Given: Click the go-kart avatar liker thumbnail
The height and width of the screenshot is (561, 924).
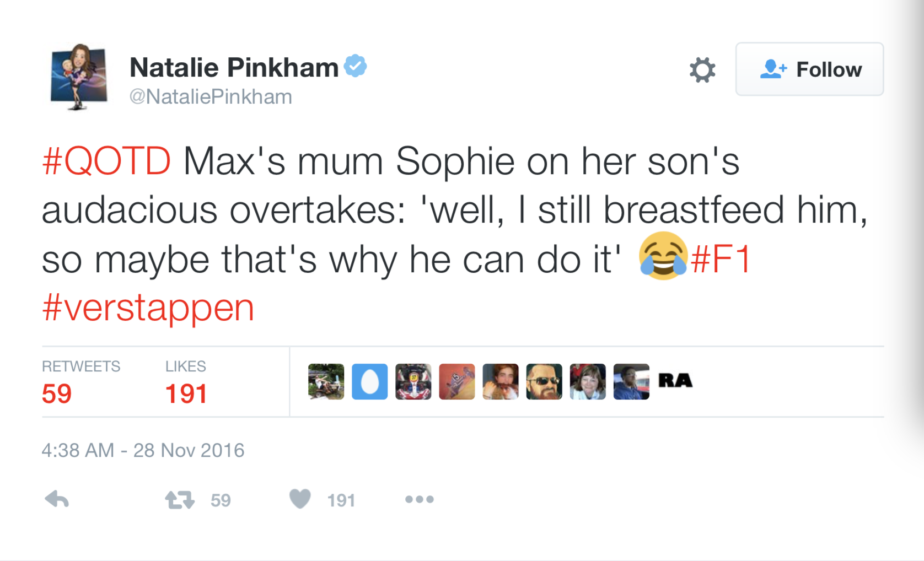Looking at the screenshot, I should click(x=413, y=381).
